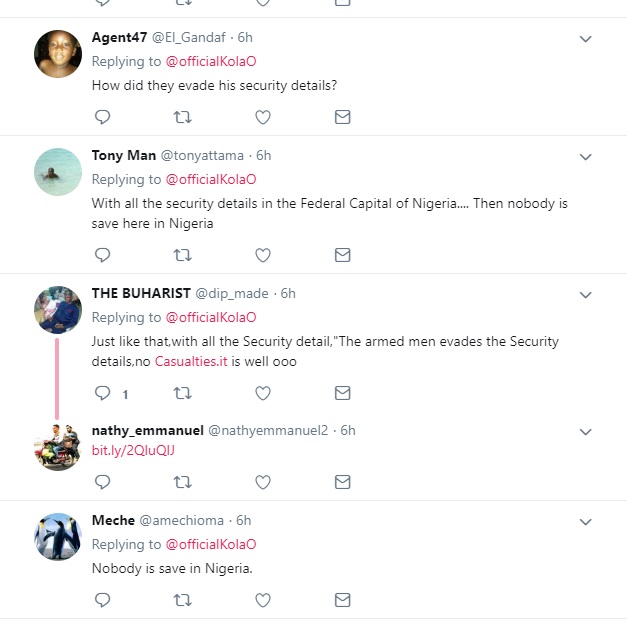Open the bit.ly/2QluQIJ link

click(x=133, y=451)
